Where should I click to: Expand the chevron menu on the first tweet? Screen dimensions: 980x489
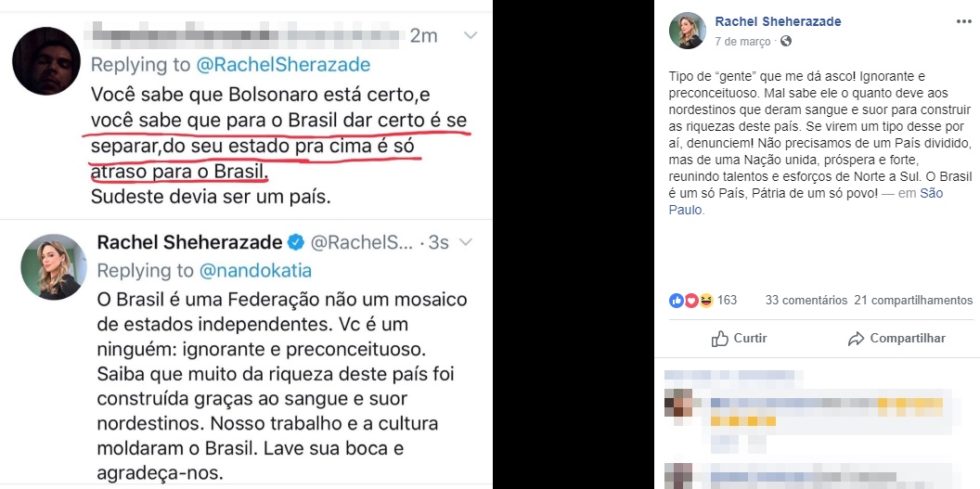point(471,35)
